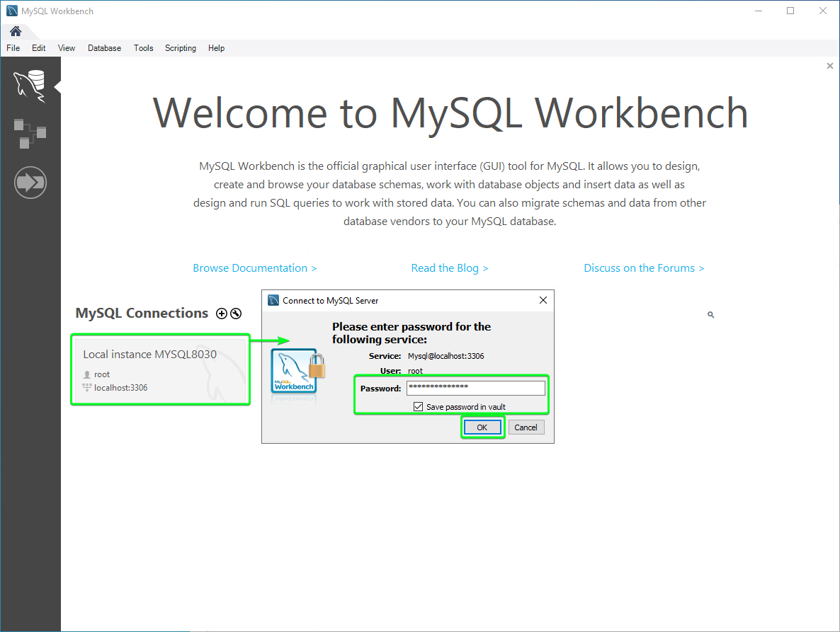Open the File menu
The width and height of the screenshot is (840, 632).
(x=13, y=48)
